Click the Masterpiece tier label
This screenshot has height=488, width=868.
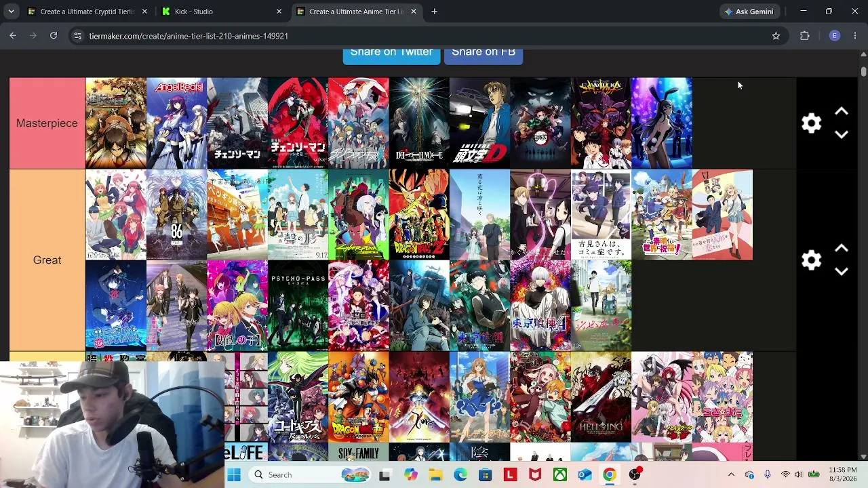tap(47, 123)
